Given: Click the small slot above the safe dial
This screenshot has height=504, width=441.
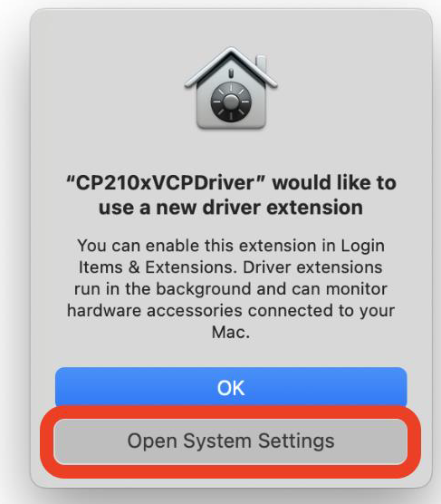Looking at the screenshot, I should coord(231,73).
